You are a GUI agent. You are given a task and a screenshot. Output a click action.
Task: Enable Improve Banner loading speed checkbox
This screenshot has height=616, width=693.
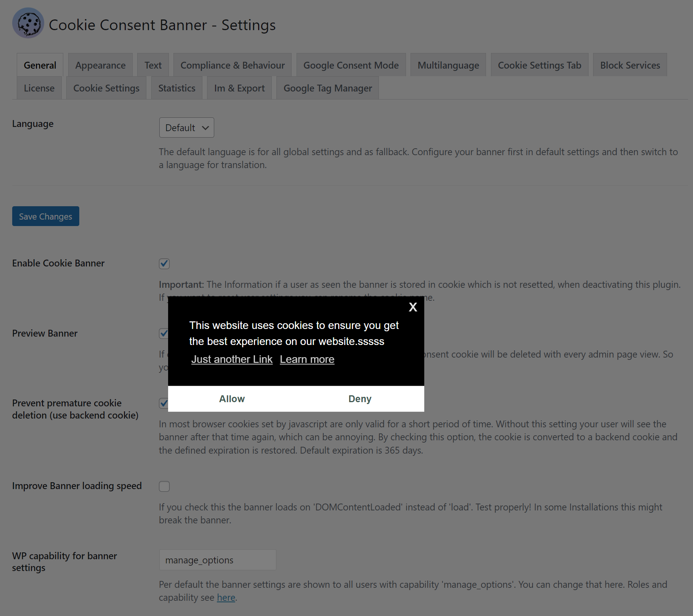click(164, 486)
